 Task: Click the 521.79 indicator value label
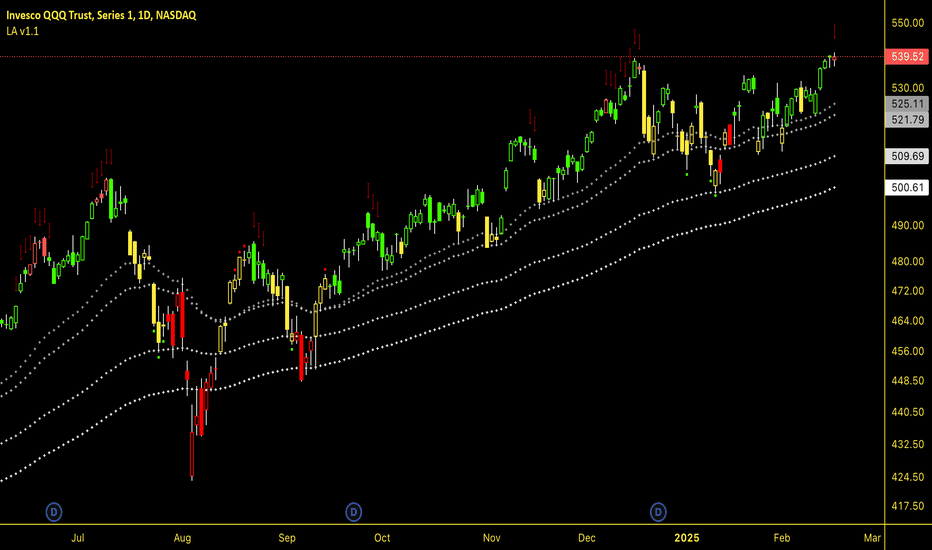[x=908, y=120]
